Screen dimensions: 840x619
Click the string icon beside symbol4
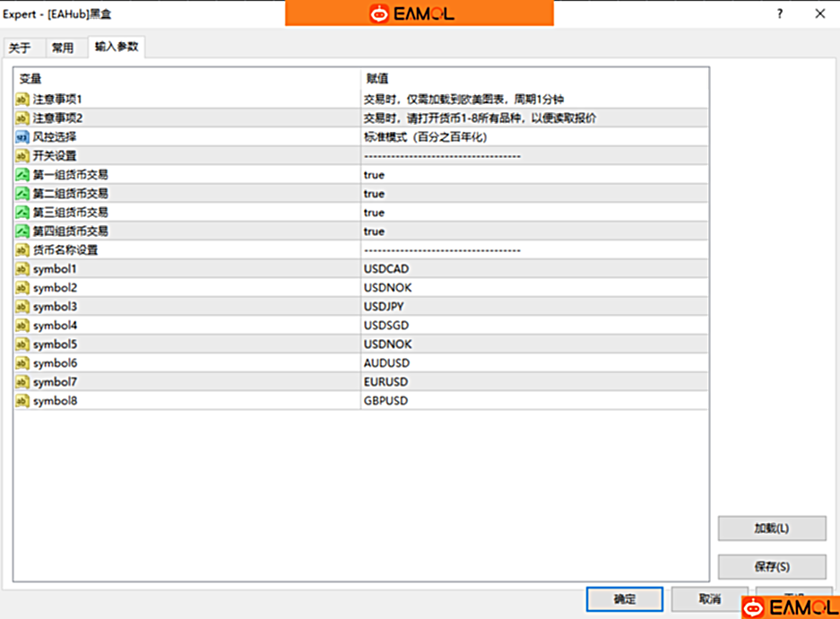tap(22, 326)
